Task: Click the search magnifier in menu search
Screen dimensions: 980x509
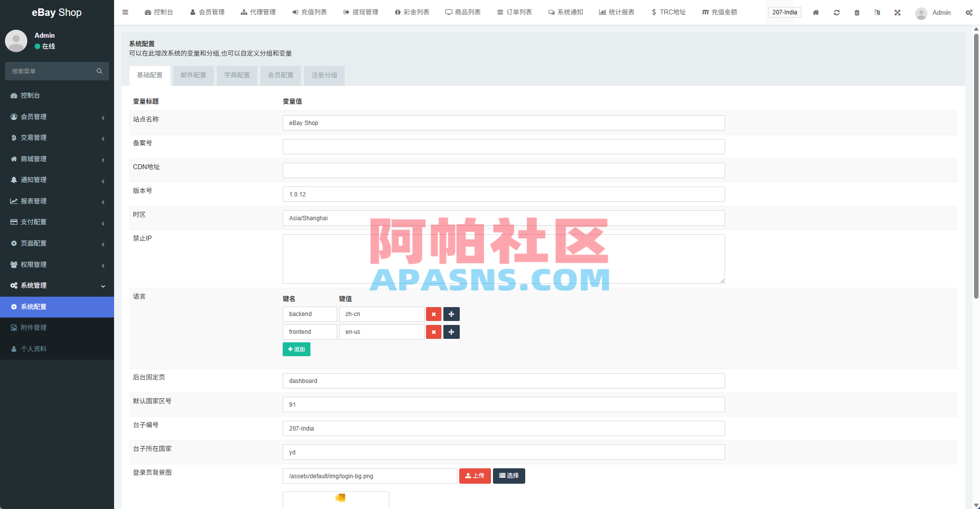Action: [99, 71]
